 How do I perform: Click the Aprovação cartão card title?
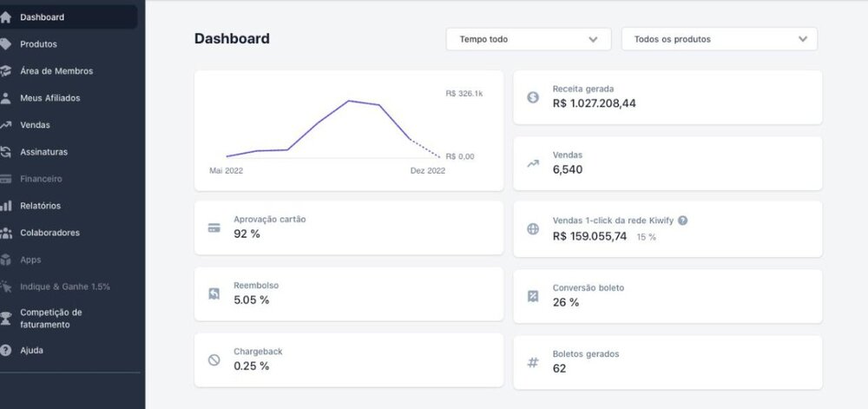pyautogui.click(x=270, y=219)
